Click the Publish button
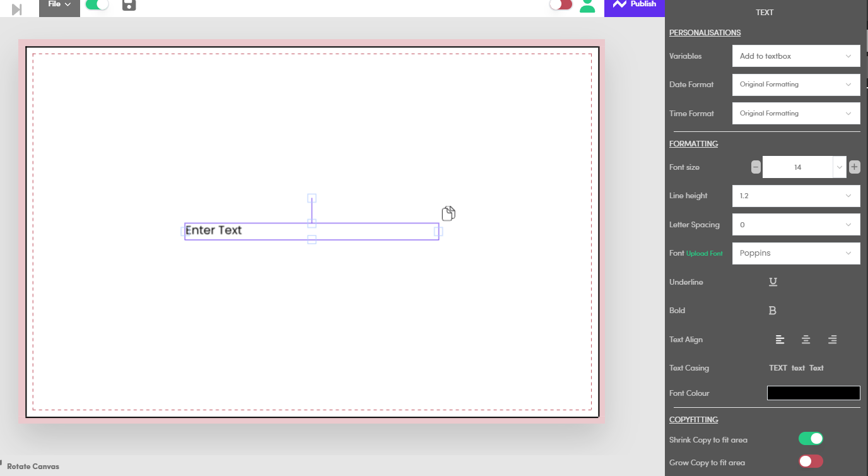This screenshot has width=868, height=476. 635,4
